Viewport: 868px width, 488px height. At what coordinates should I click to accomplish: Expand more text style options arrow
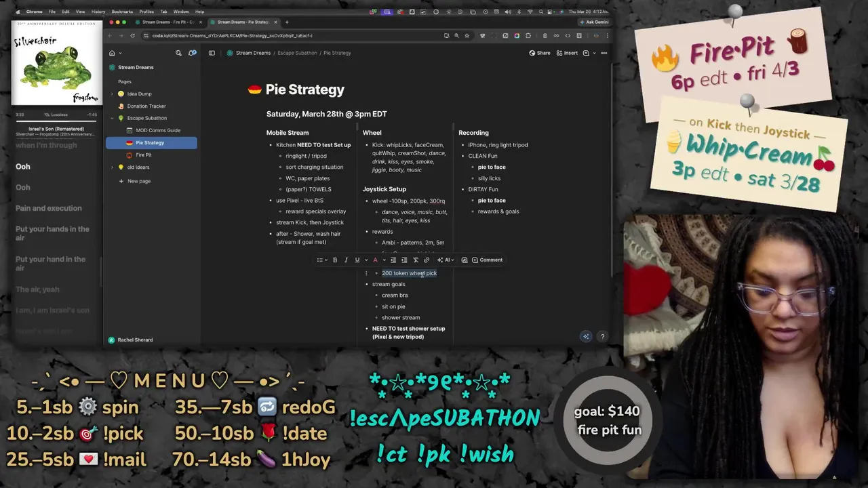[x=365, y=260]
